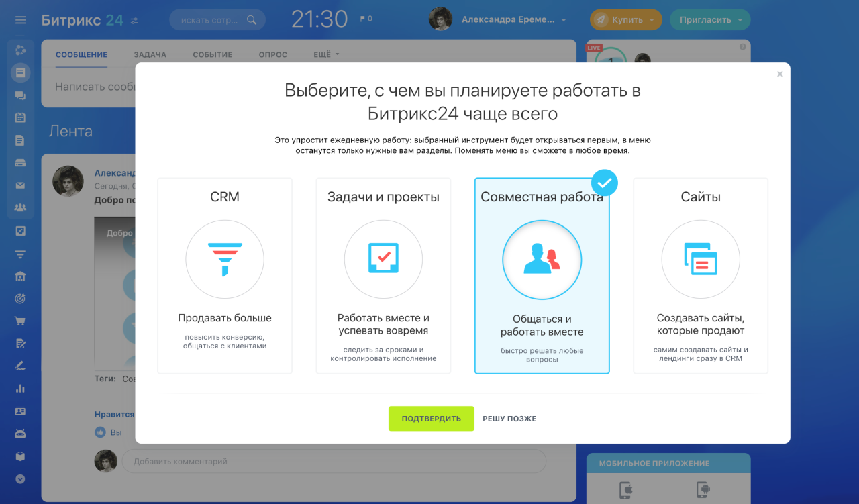859x504 pixels.
Task: Open the robot automation icon in sidebar
Action: point(20,434)
